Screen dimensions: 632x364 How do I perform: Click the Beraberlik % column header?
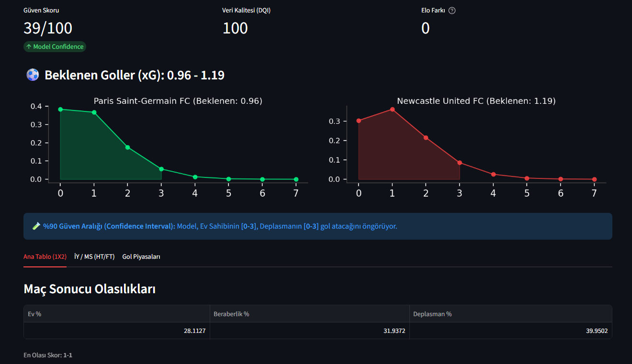[233, 314]
